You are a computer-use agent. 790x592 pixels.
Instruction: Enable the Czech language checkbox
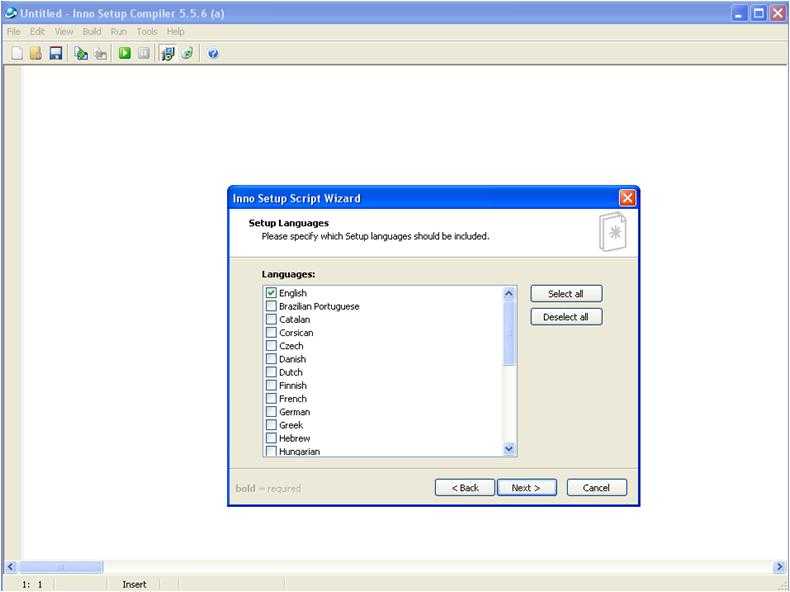pyautogui.click(x=271, y=346)
